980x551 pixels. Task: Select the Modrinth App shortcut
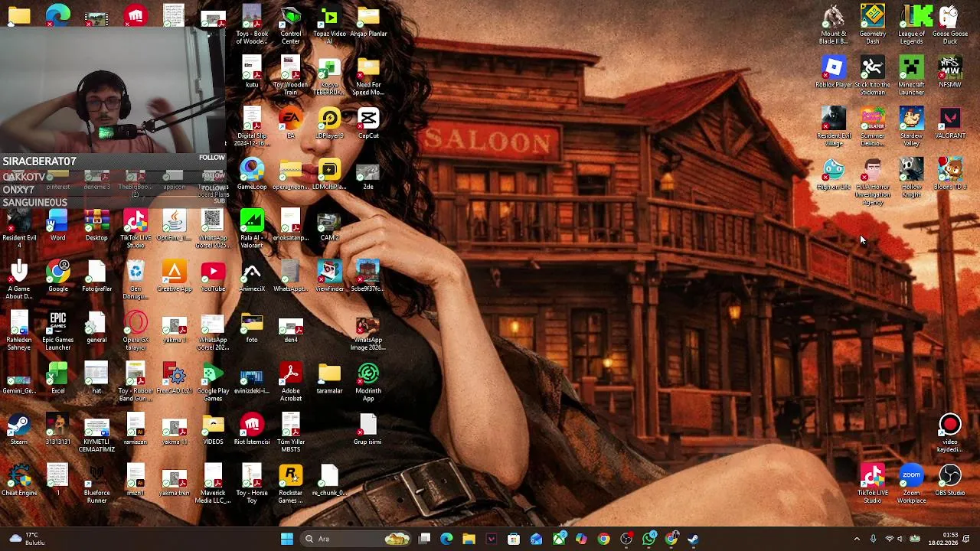tap(368, 382)
